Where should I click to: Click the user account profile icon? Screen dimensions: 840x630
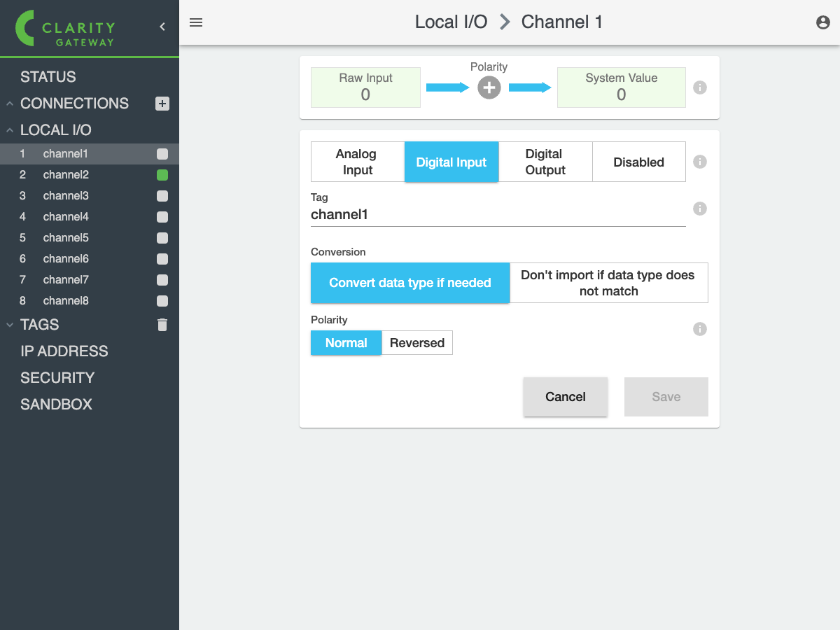coord(823,22)
